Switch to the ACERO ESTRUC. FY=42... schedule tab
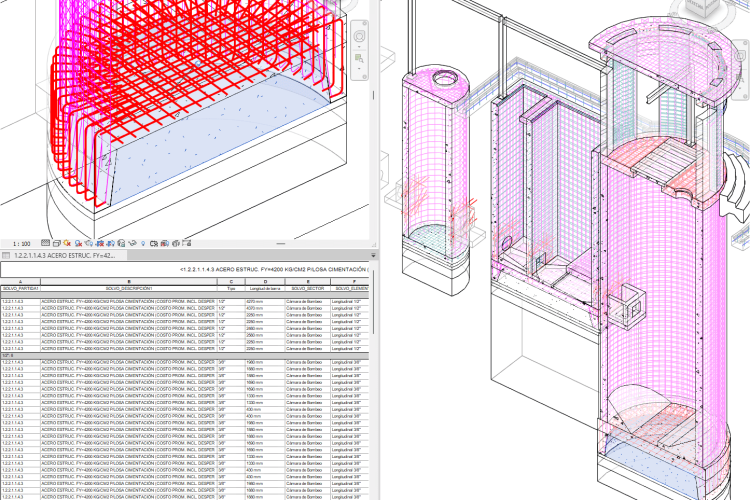 coord(65,256)
